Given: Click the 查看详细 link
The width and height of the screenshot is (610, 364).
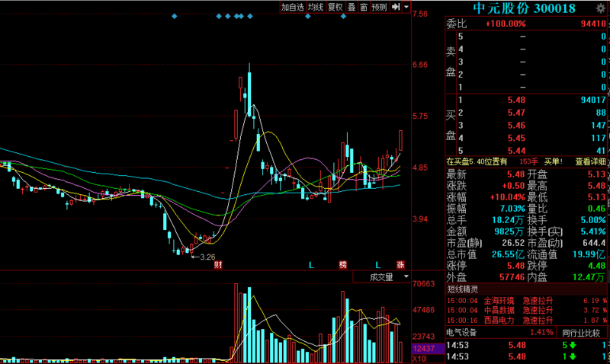Looking at the screenshot, I should click(590, 161).
